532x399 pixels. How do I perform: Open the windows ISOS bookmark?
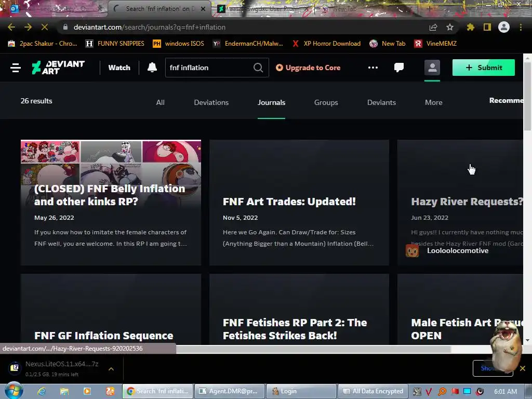point(178,44)
